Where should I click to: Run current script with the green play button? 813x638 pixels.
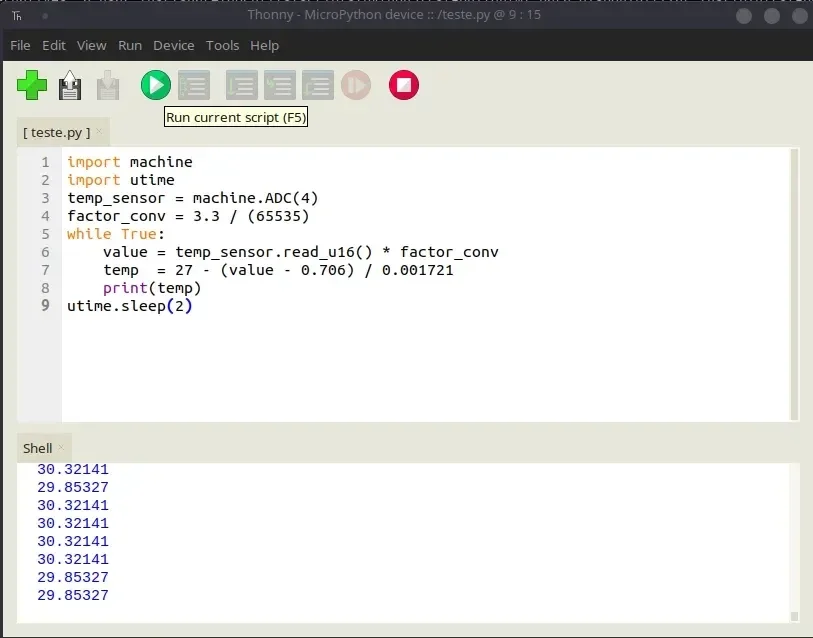[x=156, y=85]
